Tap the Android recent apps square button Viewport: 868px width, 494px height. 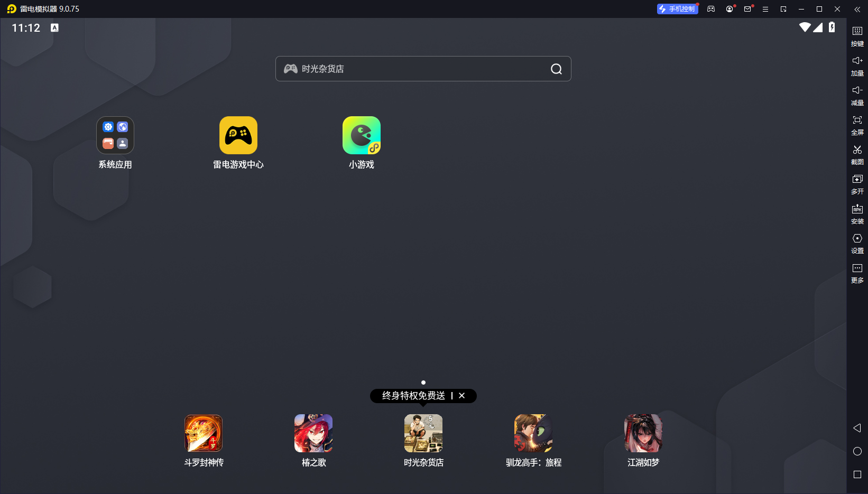pyautogui.click(x=857, y=474)
